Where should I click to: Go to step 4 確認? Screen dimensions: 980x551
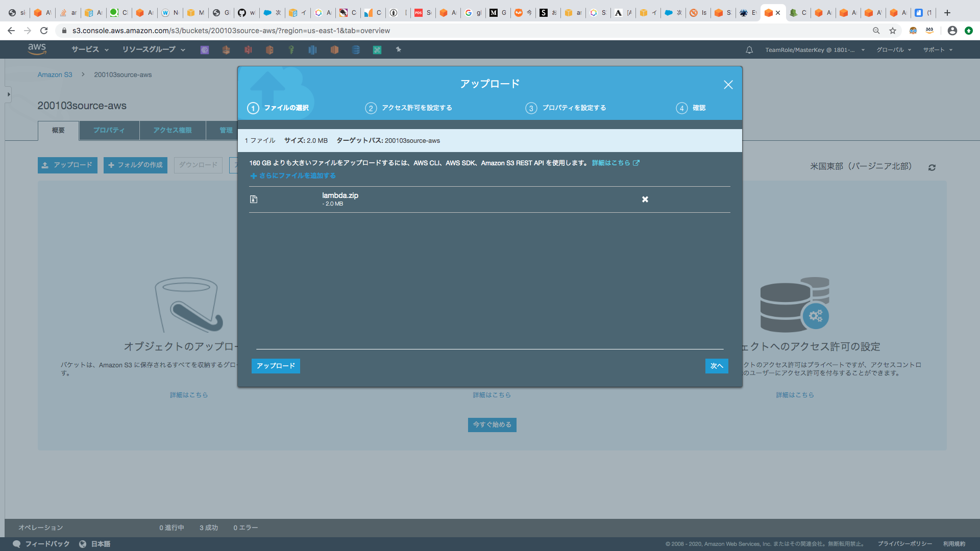(x=691, y=108)
